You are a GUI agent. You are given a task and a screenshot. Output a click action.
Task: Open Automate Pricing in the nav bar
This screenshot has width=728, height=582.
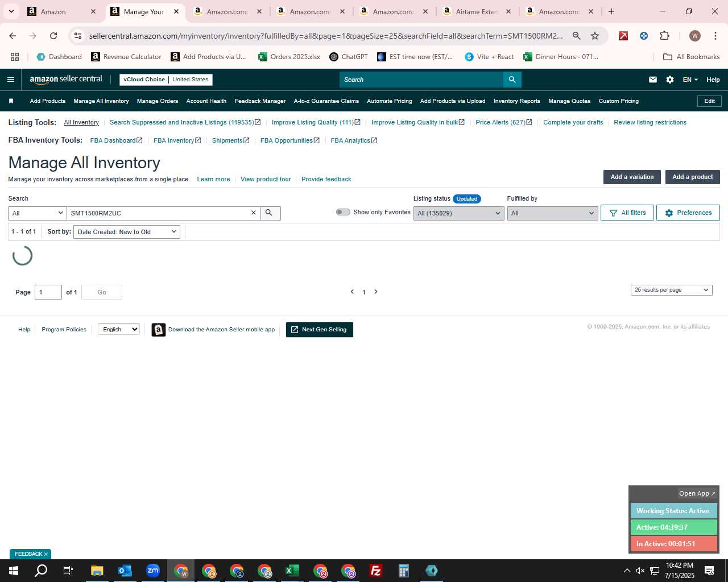coord(390,101)
